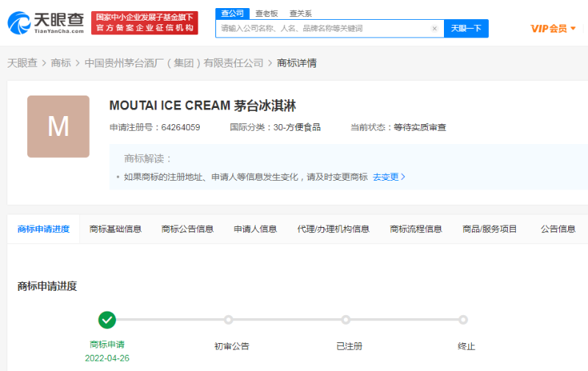The width and height of the screenshot is (588, 371).
Task: Click the 终止 progress step circle
Action: (x=463, y=320)
